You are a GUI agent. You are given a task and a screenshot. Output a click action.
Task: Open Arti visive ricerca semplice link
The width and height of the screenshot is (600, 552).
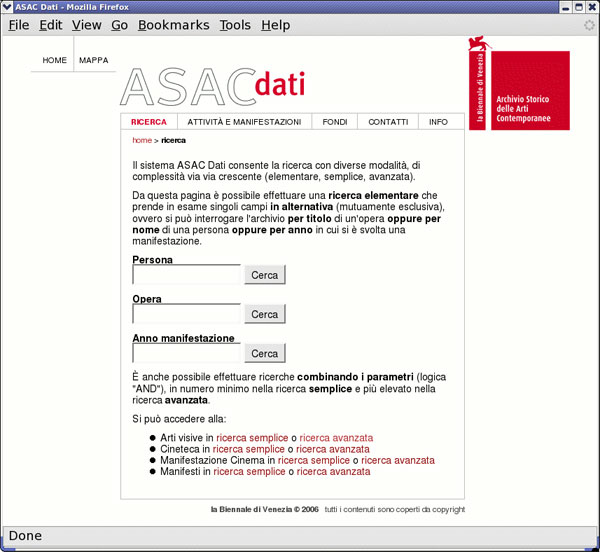click(252, 438)
